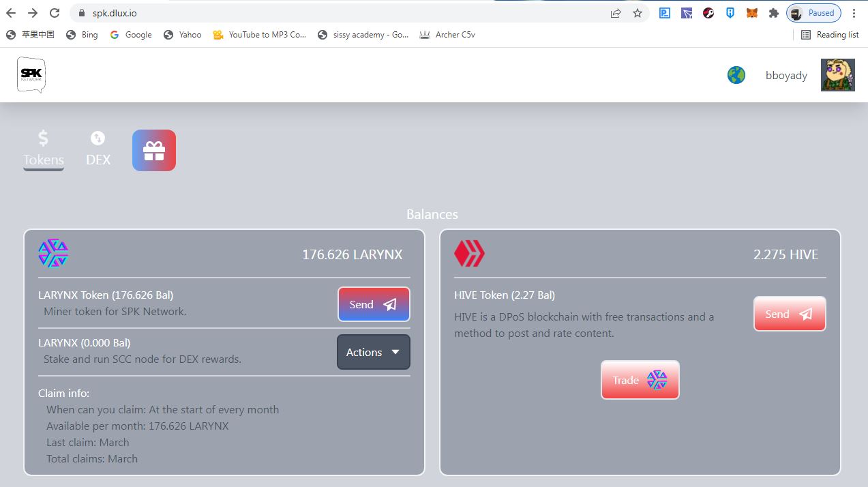Open the Extensions puzzle menu
868x487 pixels.
[x=773, y=13]
